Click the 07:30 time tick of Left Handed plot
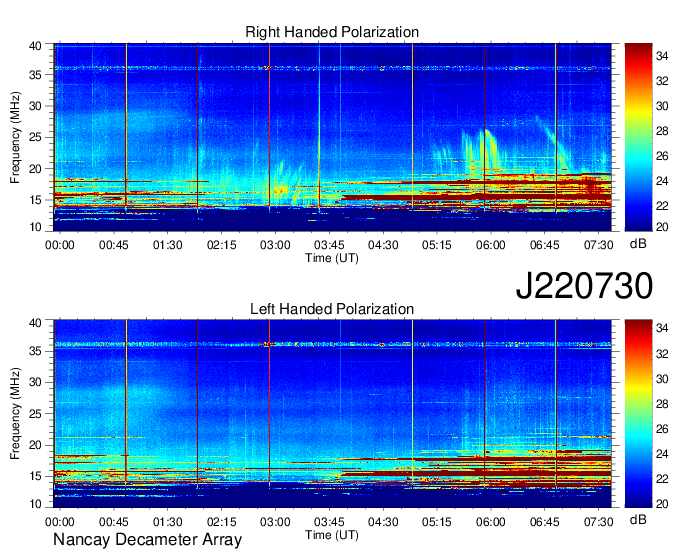The image size is (680, 552). [x=598, y=522]
